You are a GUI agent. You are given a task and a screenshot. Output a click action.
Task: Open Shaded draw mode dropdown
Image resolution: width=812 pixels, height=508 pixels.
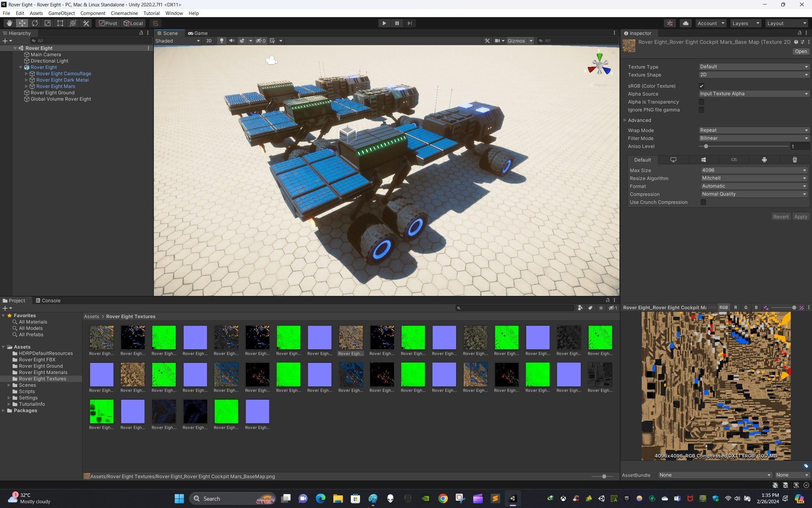coord(178,41)
